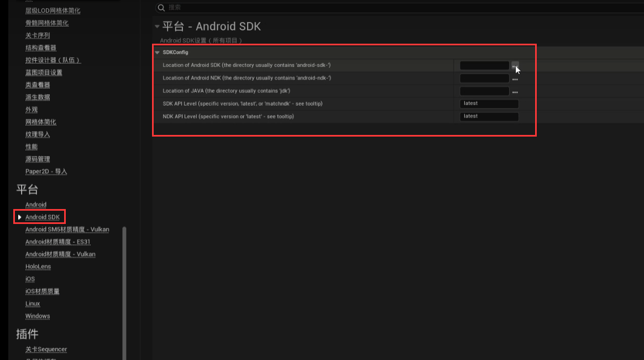Click the 插件 category heading
This screenshot has height=360, width=644.
click(27, 334)
